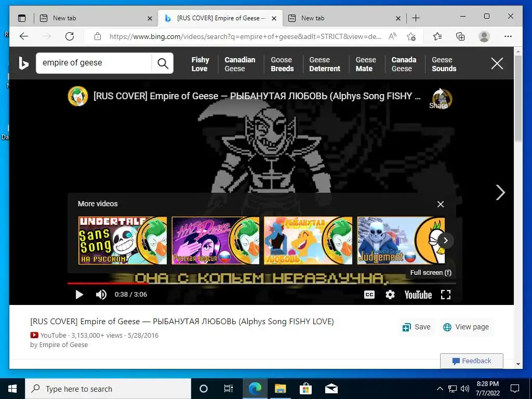Open a new browser tab
The height and width of the screenshot is (399, 532).
416,18
